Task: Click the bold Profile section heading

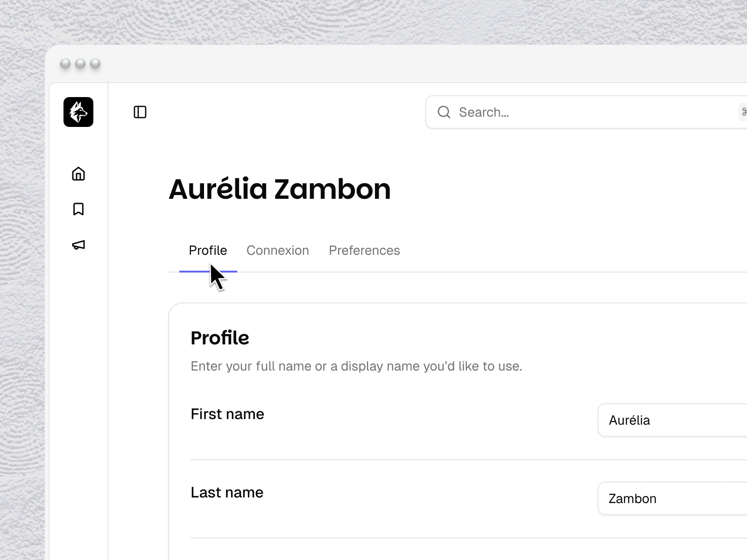Action: pos(220,338)
